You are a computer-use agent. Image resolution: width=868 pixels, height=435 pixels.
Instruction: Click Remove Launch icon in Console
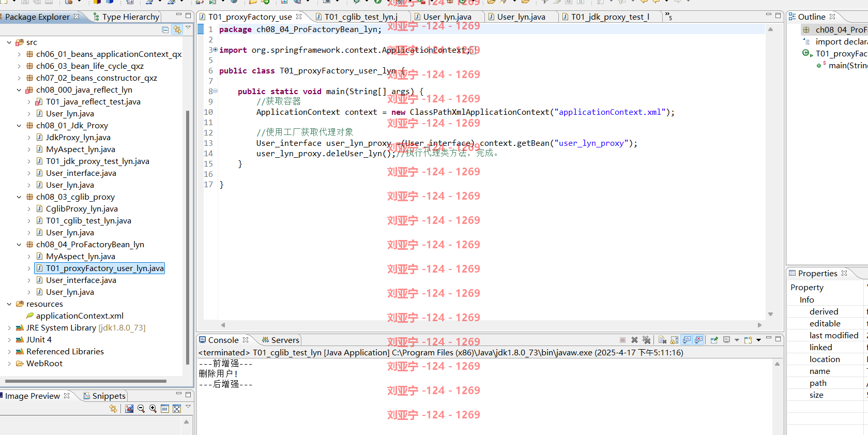(635, 340)
